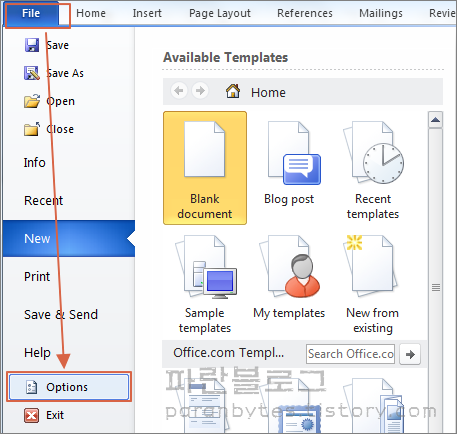The width and height of the screenshot is (457, 434).
Task: Choose New from existing
Action: [373, 284]
